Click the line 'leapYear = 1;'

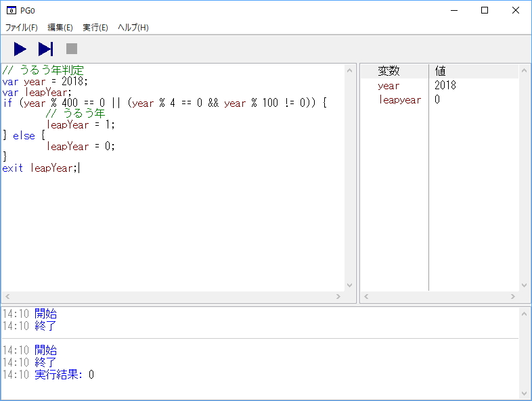coord(81,124)
